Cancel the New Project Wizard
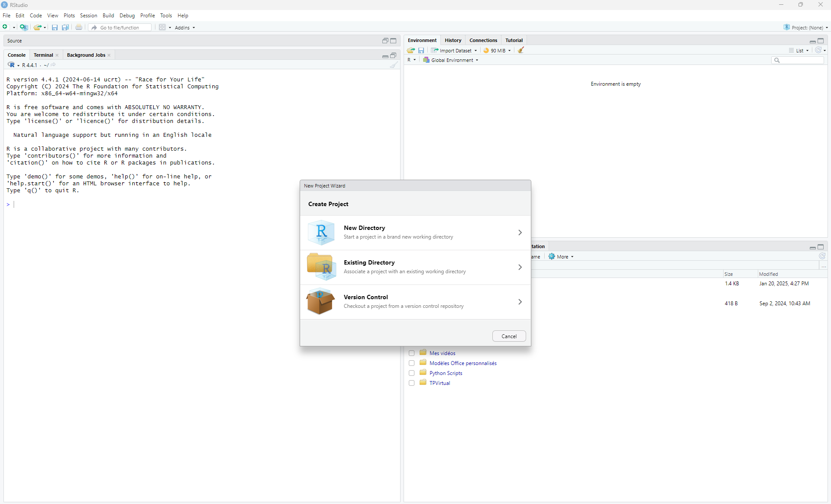Viewport: 831px width, 504px height. 509,336
